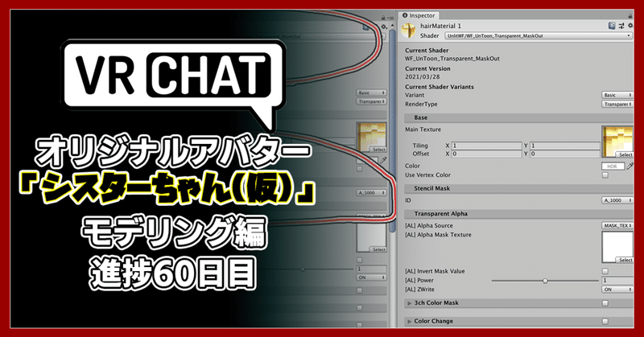This screenshot has height=337, width=644.
Task: Open the gear settings icon in dimmed left panel
Action: [x=384, y=27]
